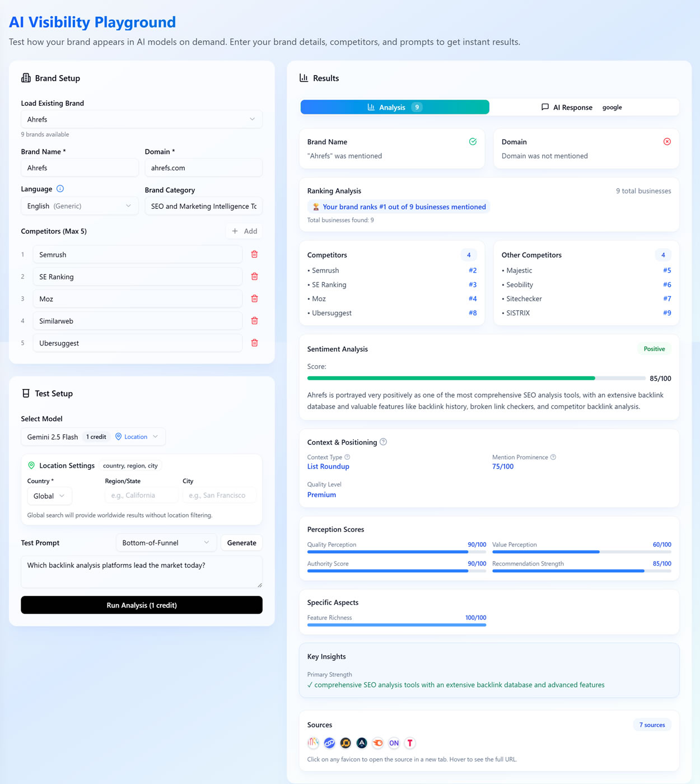Click the Ubersuggest #8 results row
700x784 pixels.
(x=392, y=313)
